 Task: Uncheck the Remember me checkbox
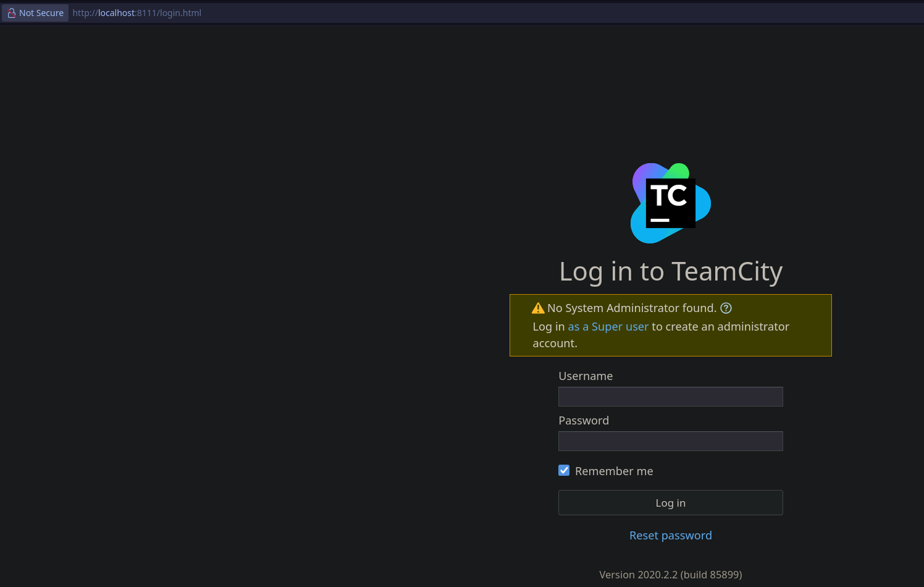tap(564, 470)
